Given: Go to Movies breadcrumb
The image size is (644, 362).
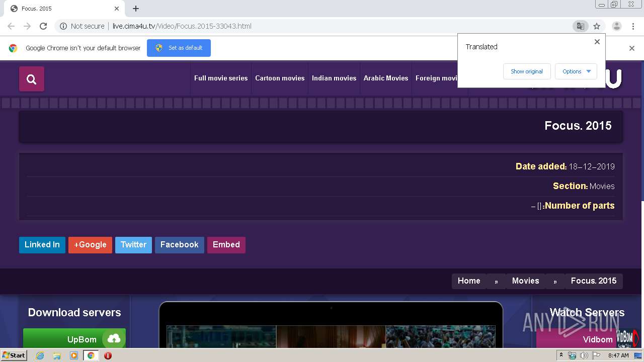Looking at the screenshot, I should [x=526, y=281].
